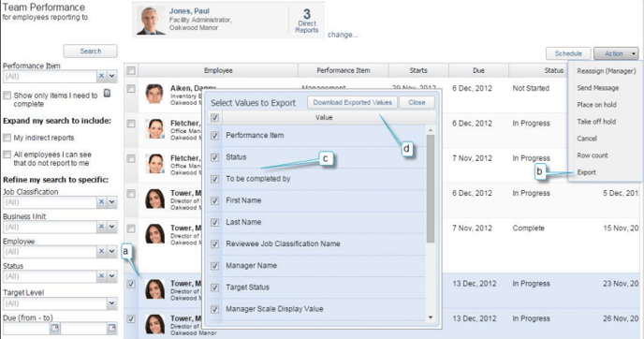
Task: Clear the Status filter with X icon
Action: [101, 276]
